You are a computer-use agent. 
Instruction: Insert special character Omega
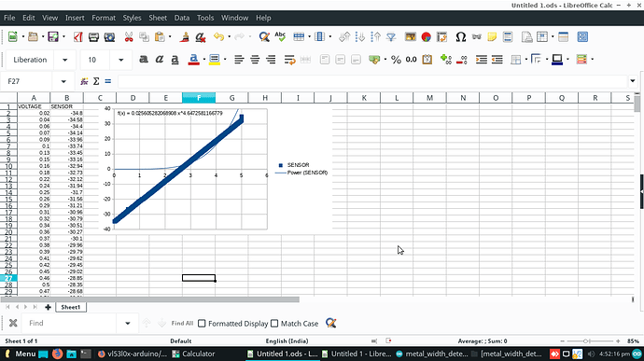coord(461,37)
